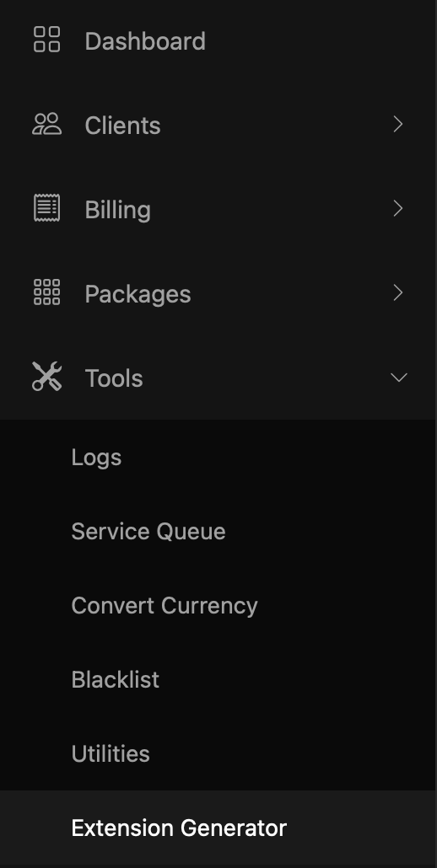Image resolution: width=437 pixels, height=868 pixels.
Task: Collapse the Tools section down-chevron
Action: point(399,378)
